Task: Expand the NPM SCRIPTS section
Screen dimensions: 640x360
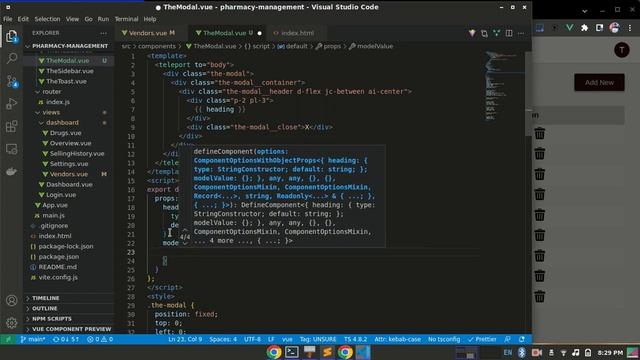Action: tap(51, 318)
